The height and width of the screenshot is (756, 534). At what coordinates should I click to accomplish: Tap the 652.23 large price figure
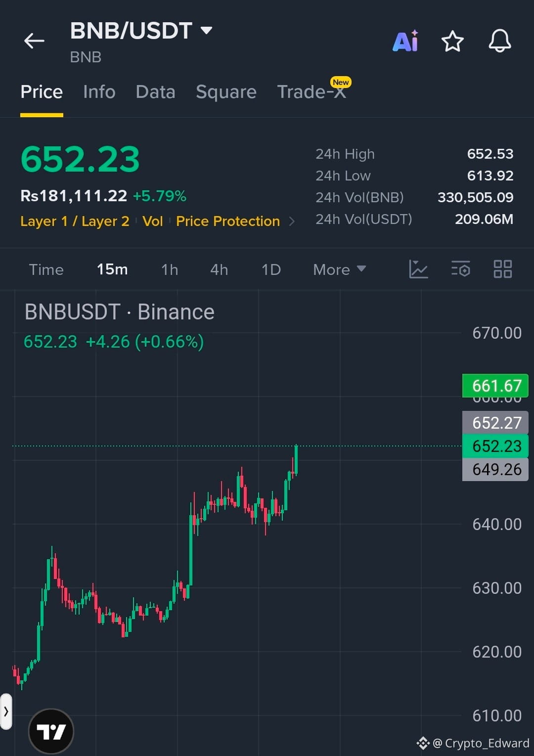point(80,159)
